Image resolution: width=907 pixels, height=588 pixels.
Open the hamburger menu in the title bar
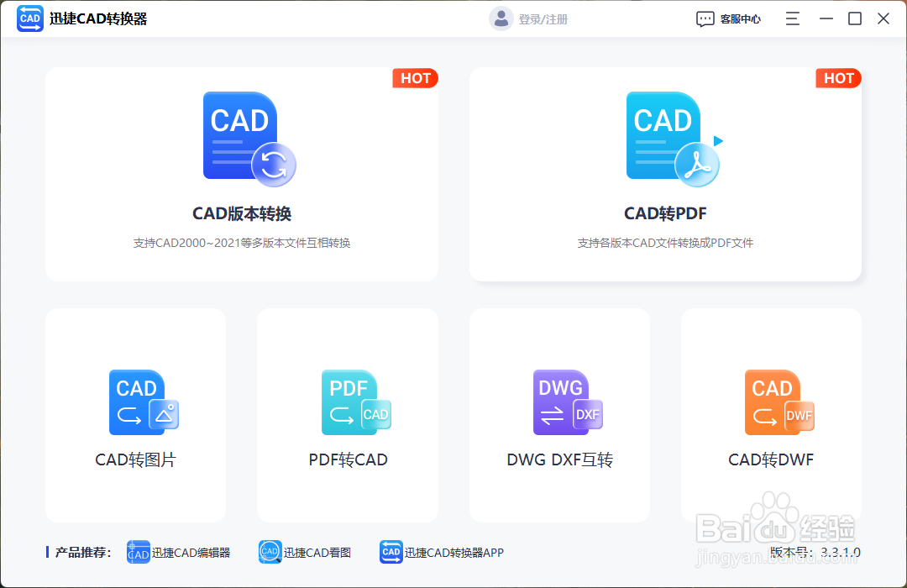point(792,18)
